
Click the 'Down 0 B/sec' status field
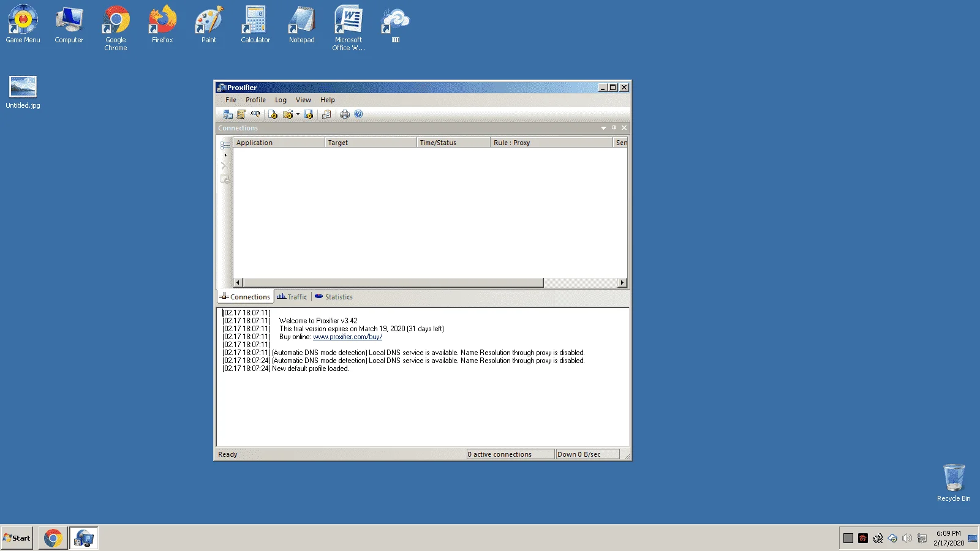point(587,454)
